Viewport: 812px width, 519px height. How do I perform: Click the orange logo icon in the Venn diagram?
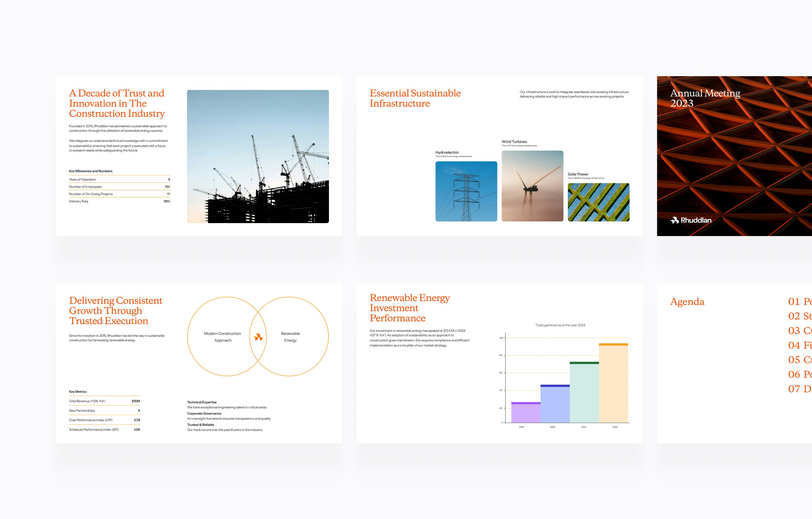258,337
